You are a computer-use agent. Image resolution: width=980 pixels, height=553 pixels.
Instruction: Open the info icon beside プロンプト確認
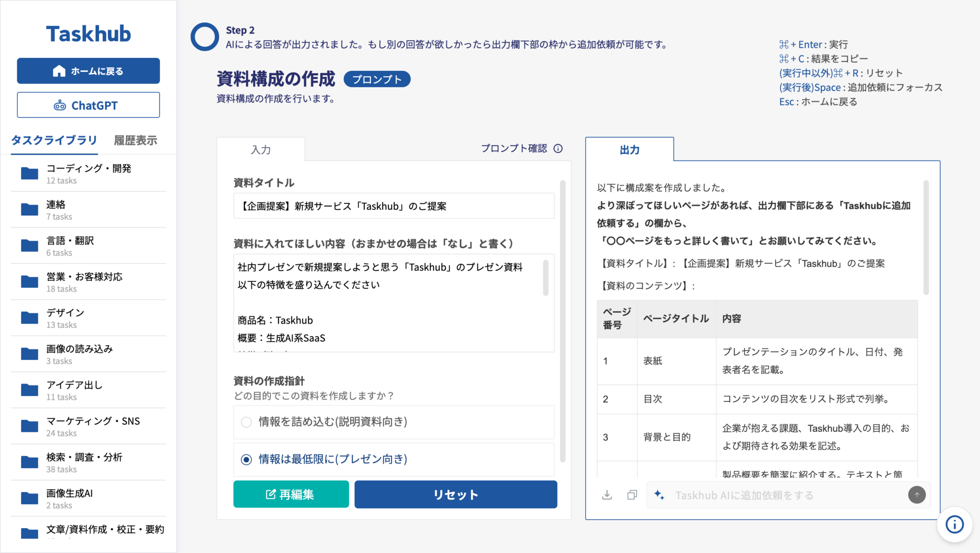point(558,148)
